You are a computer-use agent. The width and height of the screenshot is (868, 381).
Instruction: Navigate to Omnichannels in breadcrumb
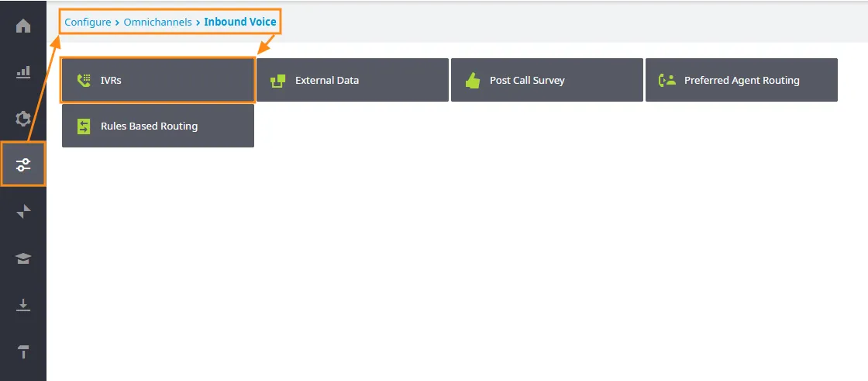pos(158,23)
